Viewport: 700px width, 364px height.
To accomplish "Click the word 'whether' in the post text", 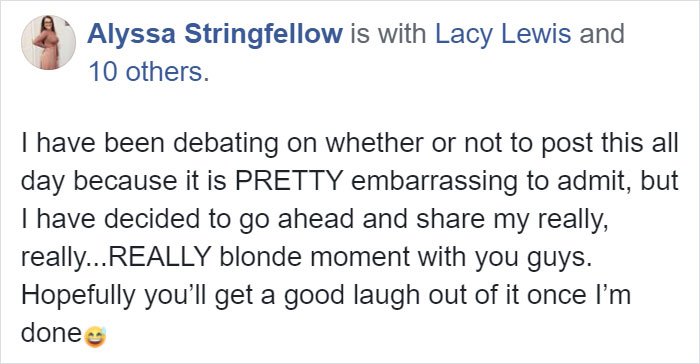I will (374, 143).
